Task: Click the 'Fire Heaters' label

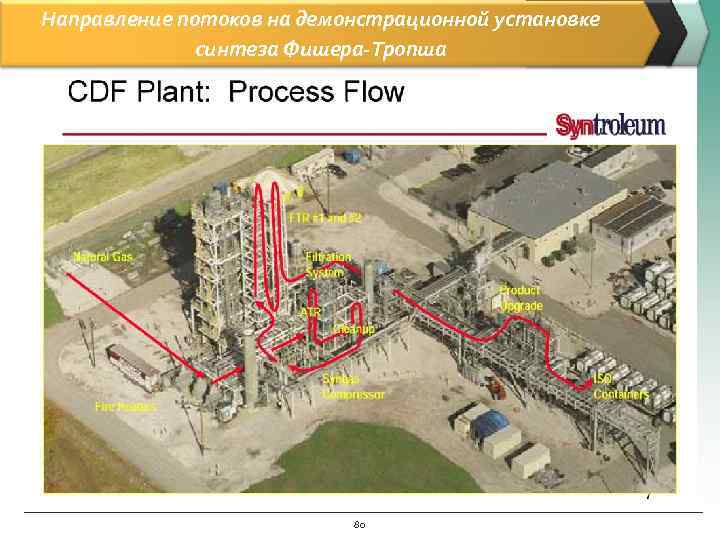Action: pyautogui.click(x=126, y=406)
